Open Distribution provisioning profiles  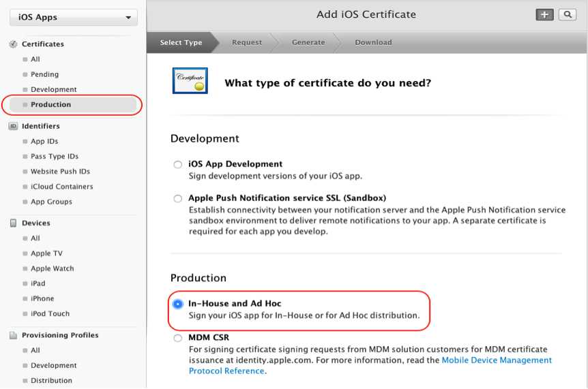(51, 380)
